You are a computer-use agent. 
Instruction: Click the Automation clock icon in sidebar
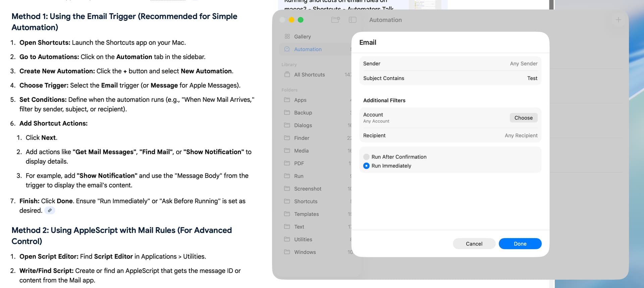[x=287, y=49]
